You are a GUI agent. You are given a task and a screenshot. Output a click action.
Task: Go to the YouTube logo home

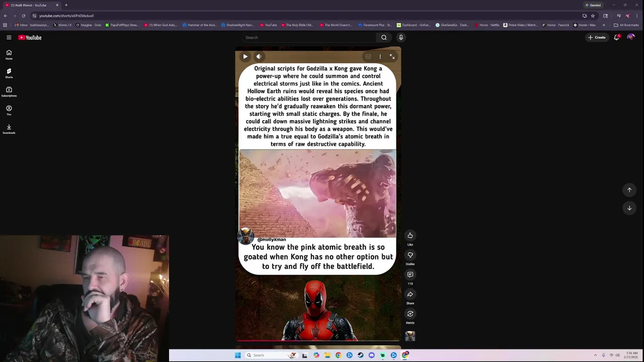coord(30,37)
